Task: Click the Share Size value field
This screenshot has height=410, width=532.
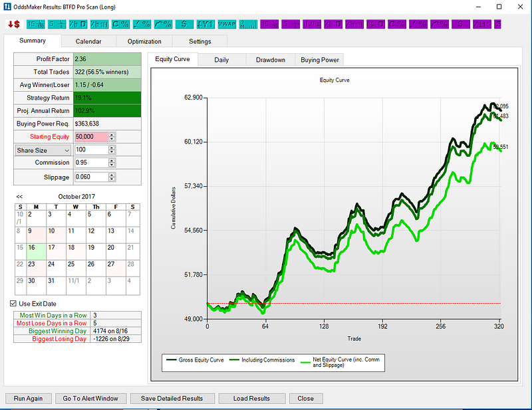Action: tap(91, 150)
